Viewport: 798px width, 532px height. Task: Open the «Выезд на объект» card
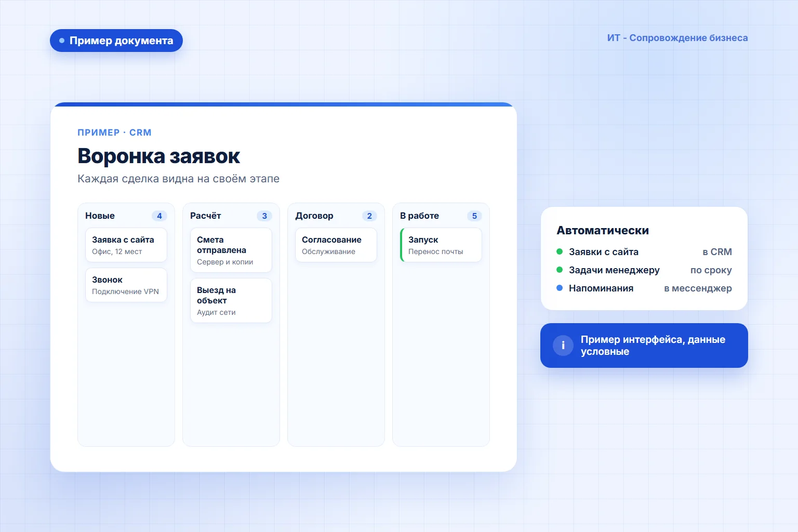[x=231, y=301]
